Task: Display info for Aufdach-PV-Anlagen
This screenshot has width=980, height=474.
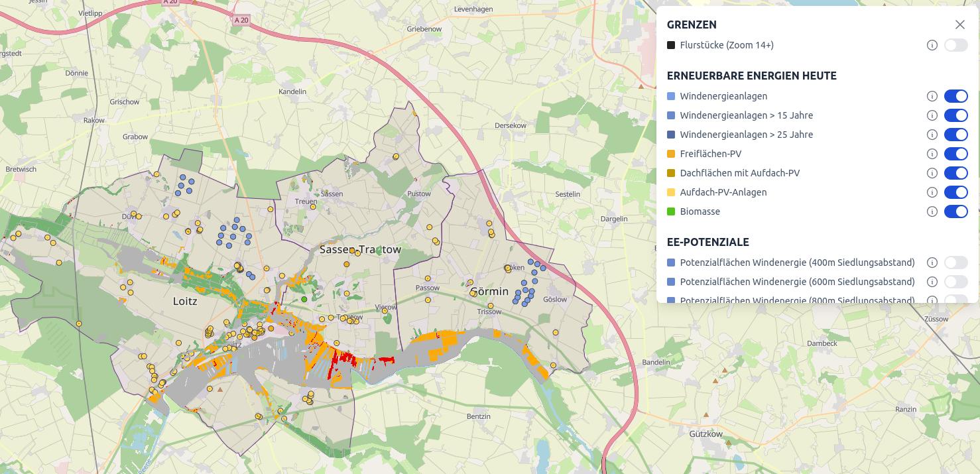Action: coord(932,192)
